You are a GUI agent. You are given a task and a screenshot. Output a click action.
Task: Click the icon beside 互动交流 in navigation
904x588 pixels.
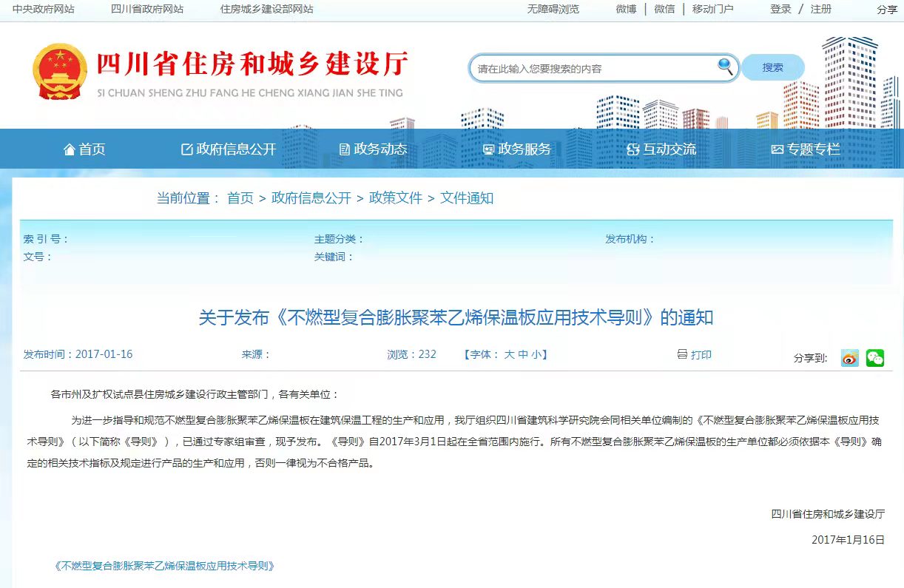click(x=633, y=149)
